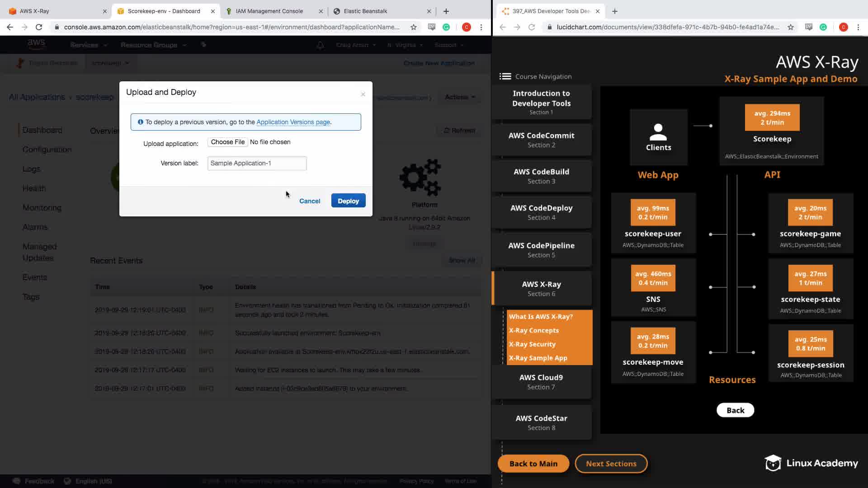Open the Application Versions page link
868x488 pixels.
click(293, 122)
